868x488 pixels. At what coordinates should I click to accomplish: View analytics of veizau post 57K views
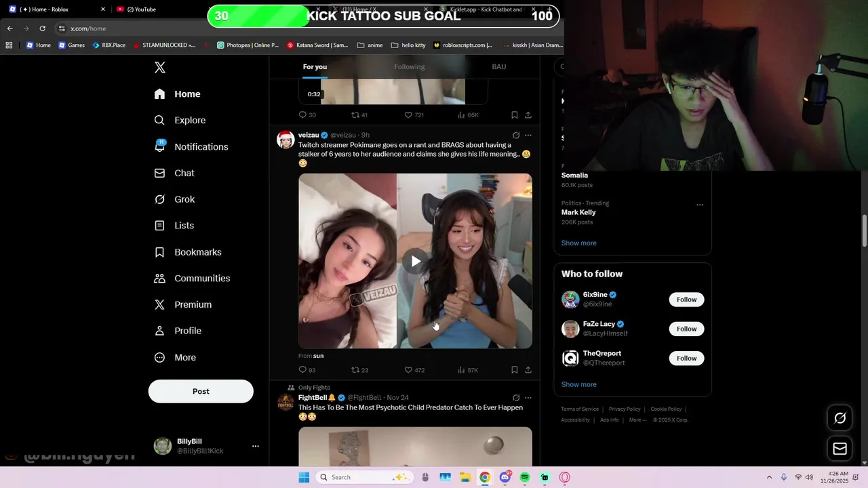click(468, 370)
